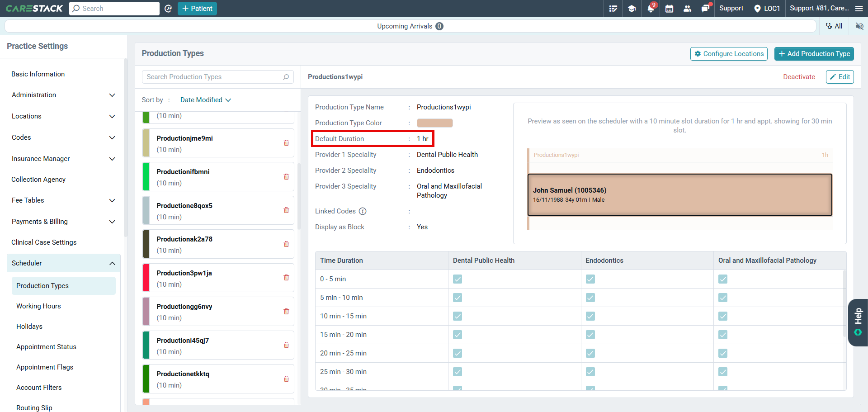The width and height of the screenshot is (868, 412).
Task: Toggle Dental Public Health checkbox for 20 min - 25 min
Action: pos(458,353)
